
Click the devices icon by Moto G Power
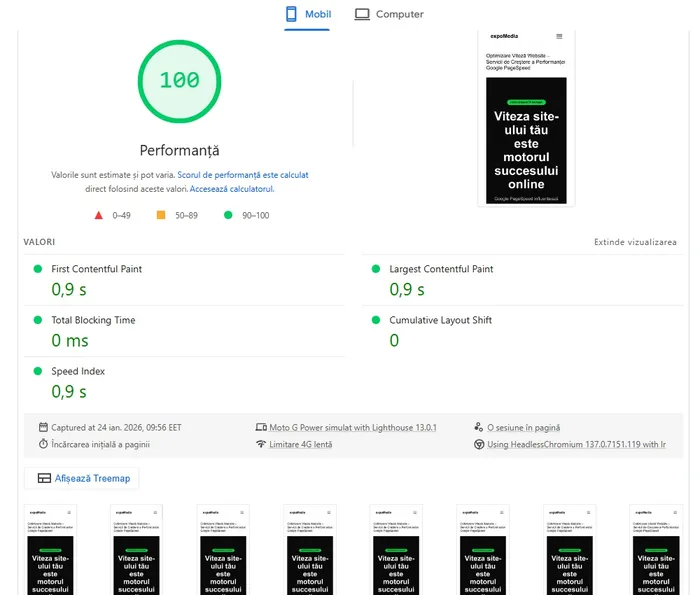[261, 427]
